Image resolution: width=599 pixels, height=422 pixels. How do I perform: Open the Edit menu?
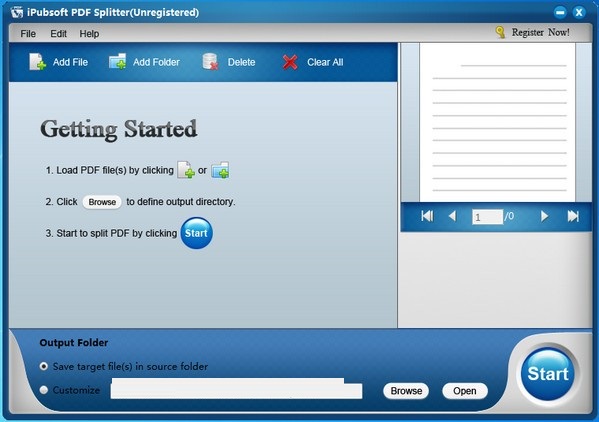pos(58,34)
